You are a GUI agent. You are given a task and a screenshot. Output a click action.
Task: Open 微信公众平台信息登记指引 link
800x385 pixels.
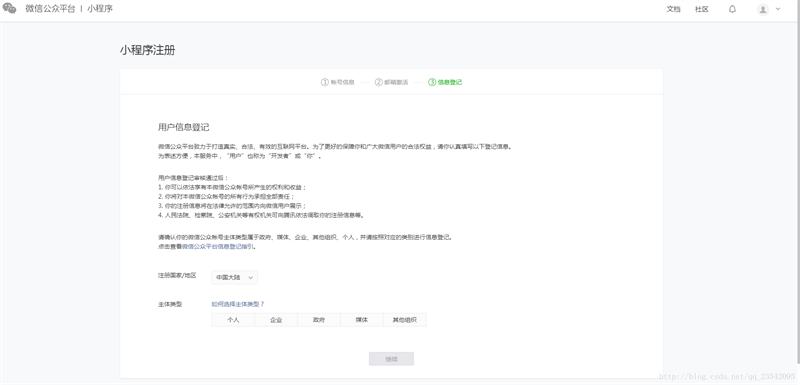(218, 246)
